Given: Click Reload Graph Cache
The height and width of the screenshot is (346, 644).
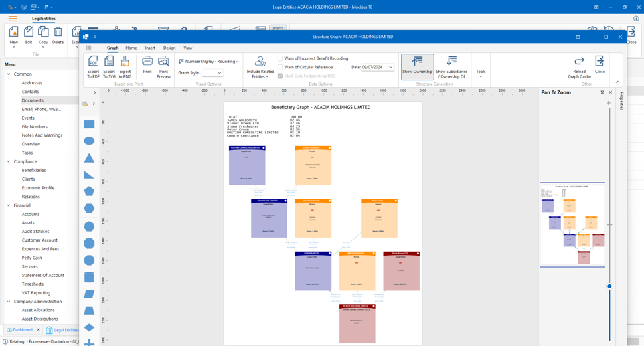Looking at the screenshot, I should (x=579, y=67).
